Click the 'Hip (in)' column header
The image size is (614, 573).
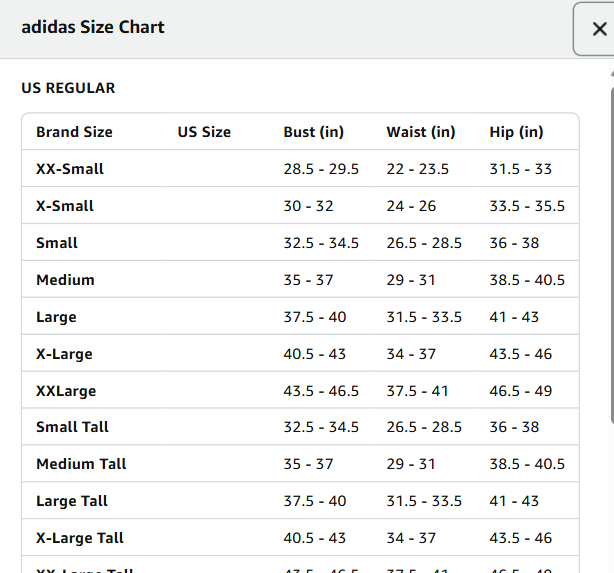click(x=516, y=132)
